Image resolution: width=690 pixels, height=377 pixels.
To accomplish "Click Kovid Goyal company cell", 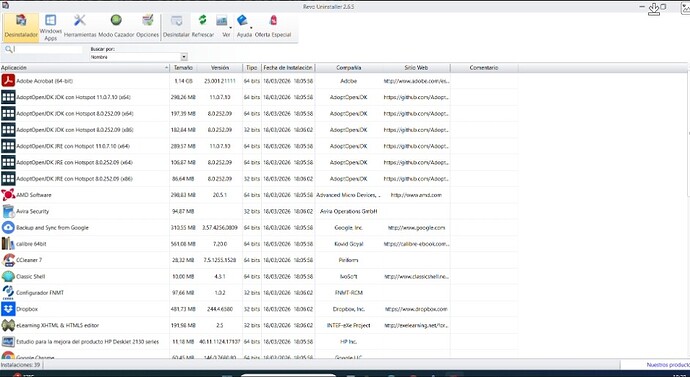I will (349, 244).
